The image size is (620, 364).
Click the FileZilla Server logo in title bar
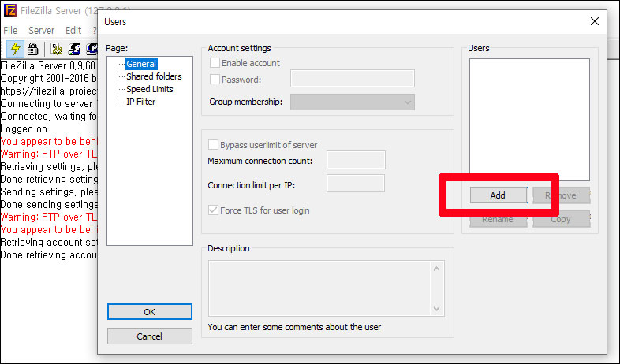[x=10, y=10]
